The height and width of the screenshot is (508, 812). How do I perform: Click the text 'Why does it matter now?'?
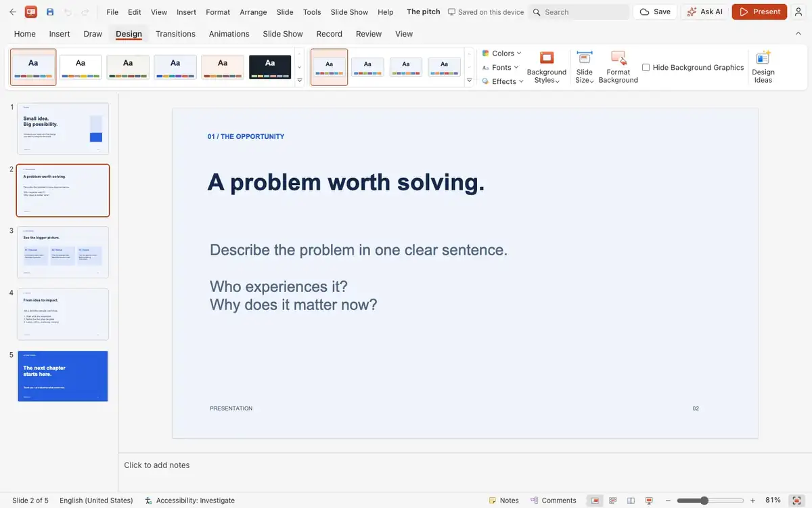pyautogui.click(x=294, y=305)
